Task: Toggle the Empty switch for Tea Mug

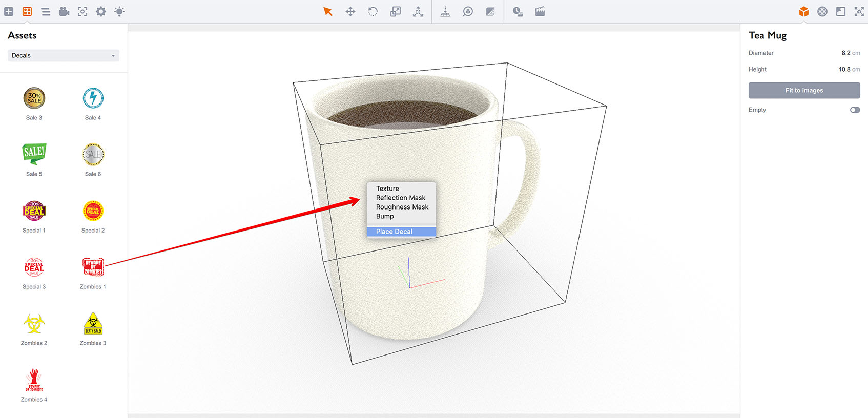Action: pyautogui.click(x=855, y=110)
